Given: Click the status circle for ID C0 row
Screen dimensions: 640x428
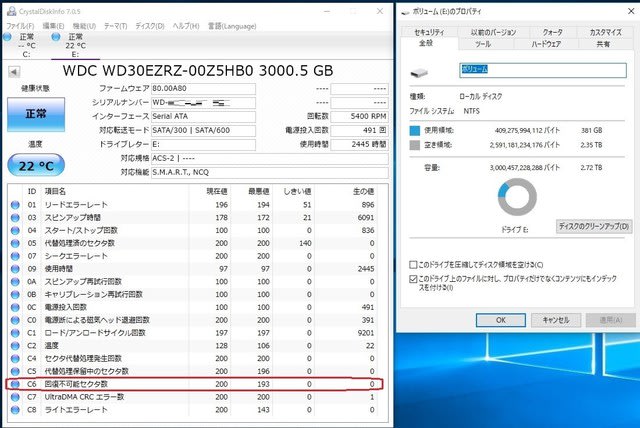Looking at the screenshot, I should (x=15, y=320).
